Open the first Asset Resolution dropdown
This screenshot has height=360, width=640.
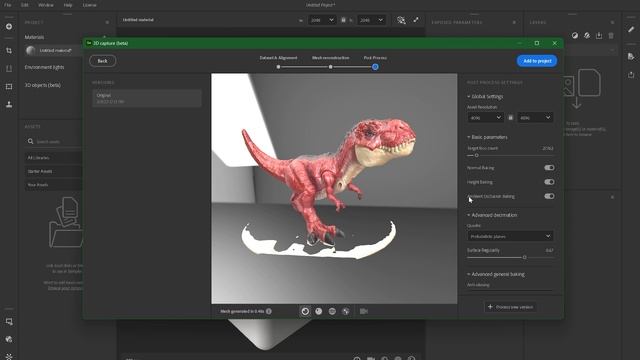point(485,118)
